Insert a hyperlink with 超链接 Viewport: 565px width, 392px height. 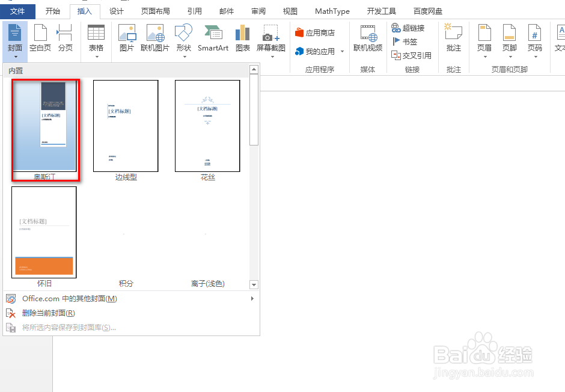point(411,27)
